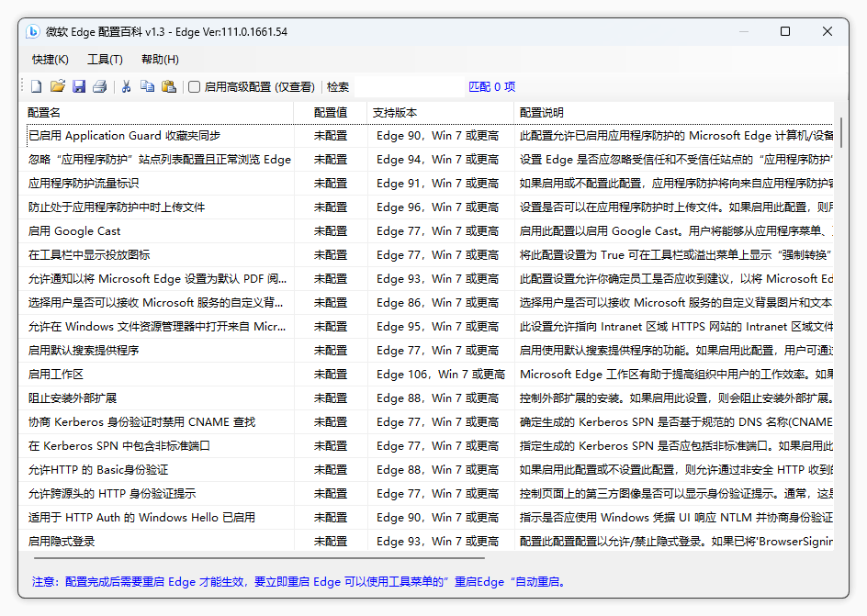
Task: Open the 快捷(K) menu
Action: tap(51, 60)
